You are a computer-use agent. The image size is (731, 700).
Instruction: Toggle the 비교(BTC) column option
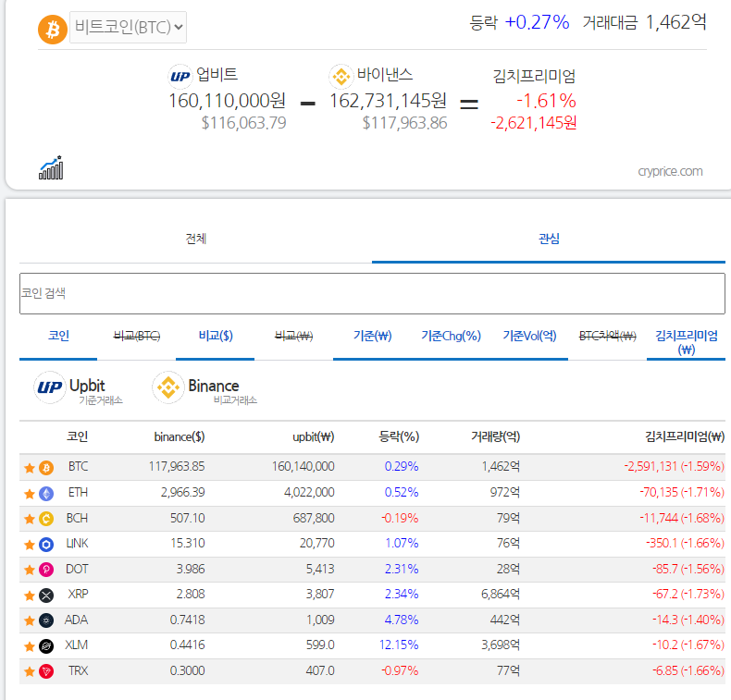(137, 337)
